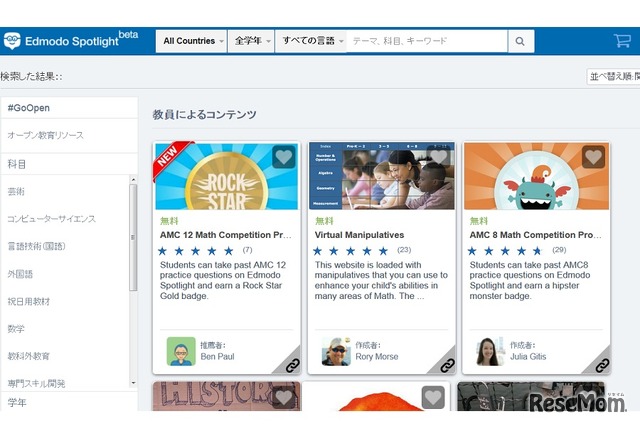Click link icon on AMC 12 card
The image size is (640, 426).
pos(292,366)
